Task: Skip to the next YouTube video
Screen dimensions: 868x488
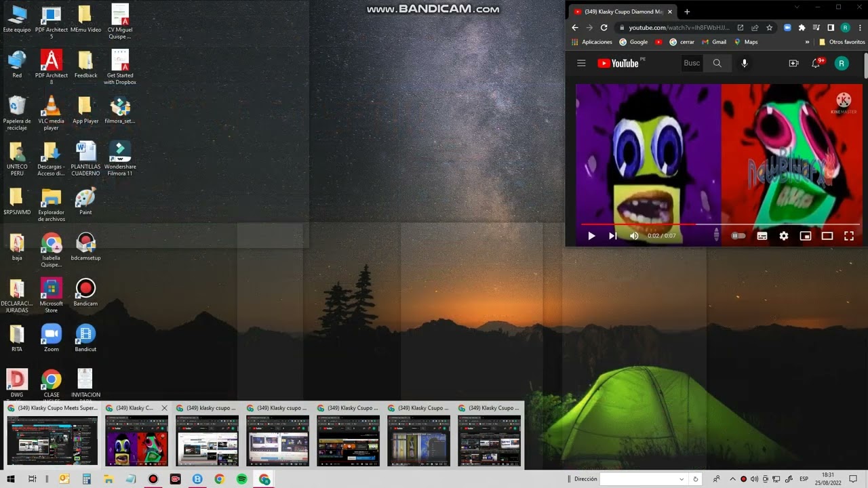Action: coord(612,236)
